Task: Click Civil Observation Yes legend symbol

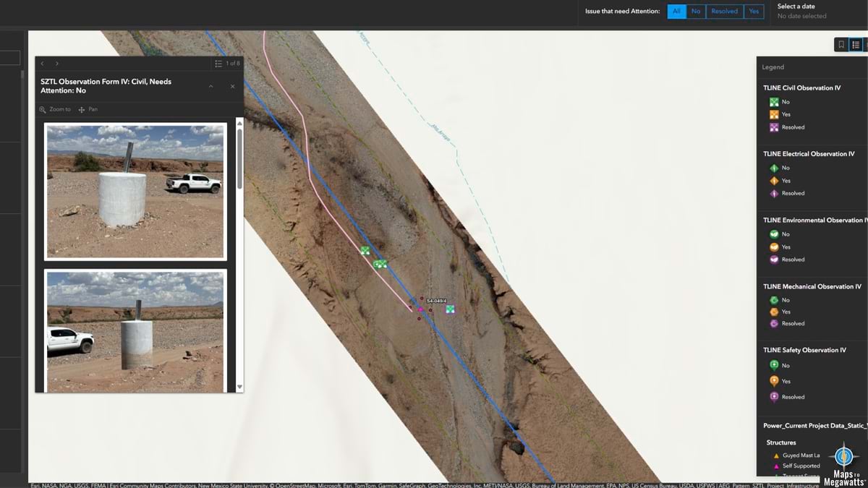Action: [774, 114]
